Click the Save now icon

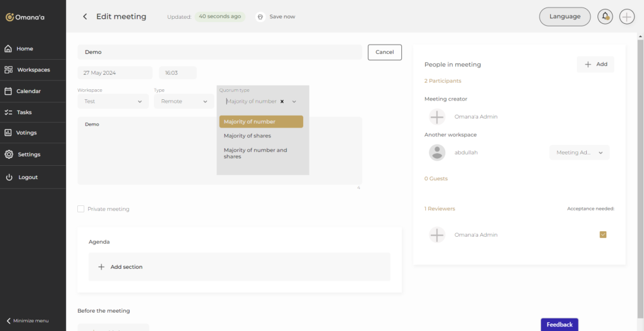[x=260, y=17]
